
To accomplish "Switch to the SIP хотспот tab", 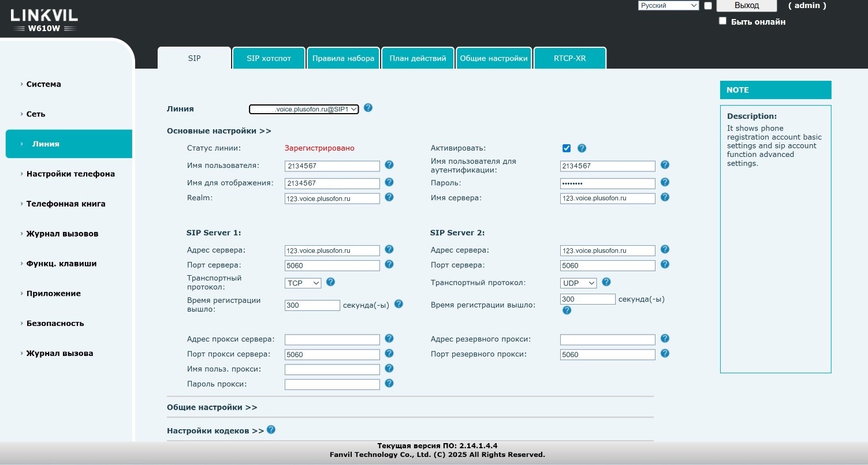I will point(269,58).
